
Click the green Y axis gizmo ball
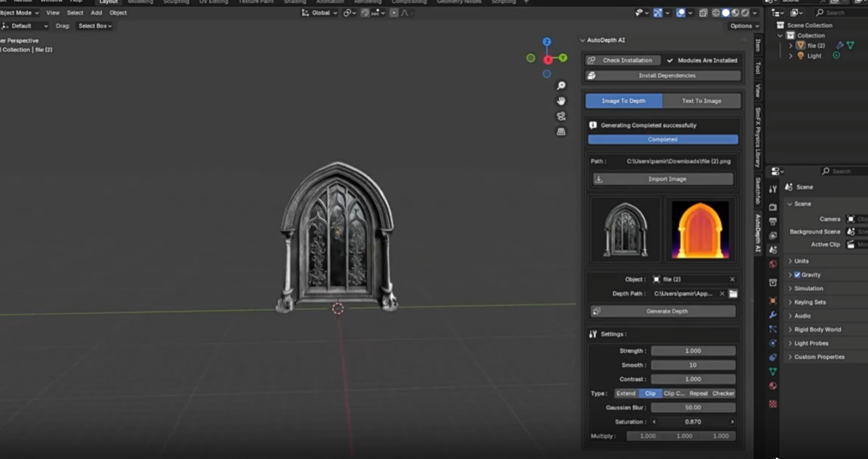(563, 58)
